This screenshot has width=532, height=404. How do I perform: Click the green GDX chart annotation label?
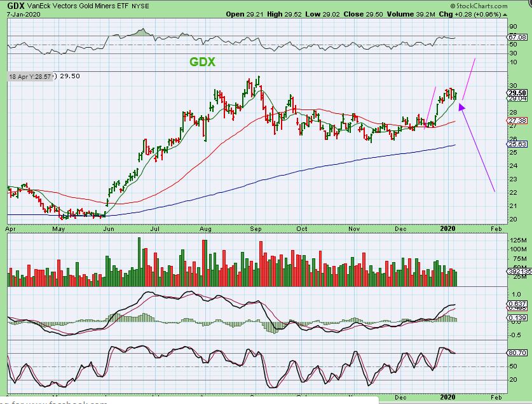pos(202,62)
